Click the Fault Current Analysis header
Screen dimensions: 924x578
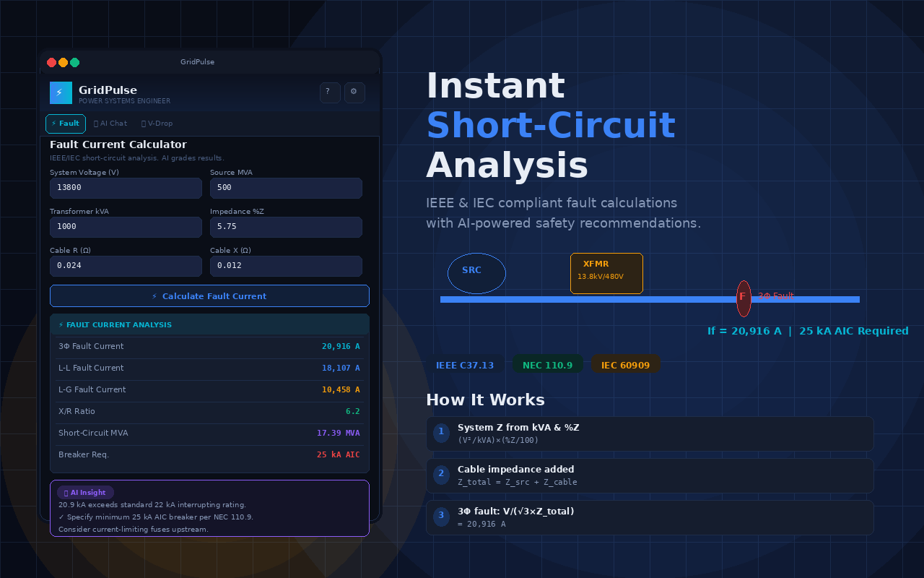click(209, 324)
